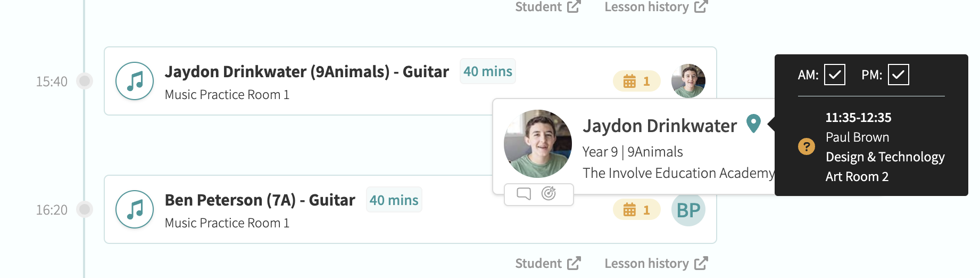Click Jaydon's small avatar thumbnail on lesson card
Viewport: 980px width, 278px height.
tap(688, 81)
